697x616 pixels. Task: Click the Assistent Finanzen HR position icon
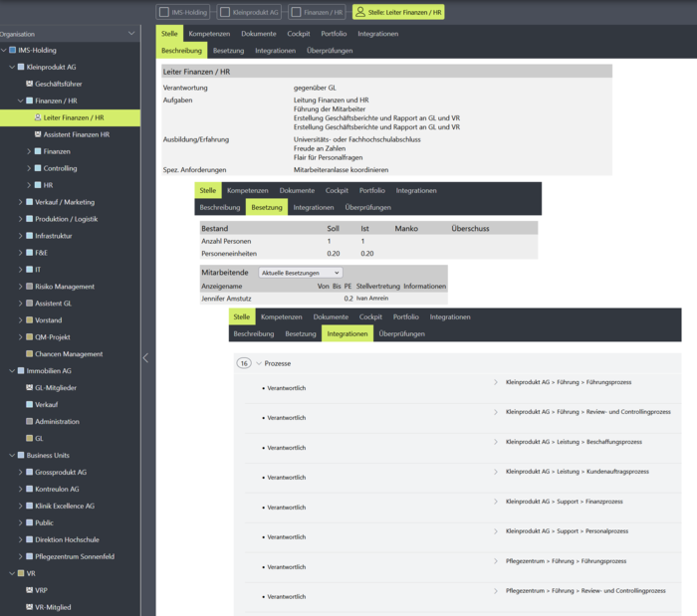pos(38,134)
